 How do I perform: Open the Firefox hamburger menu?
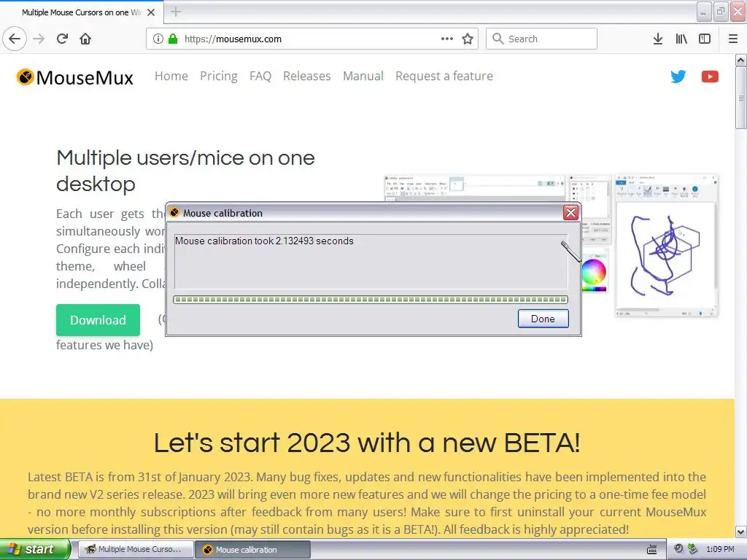point(733,39)
